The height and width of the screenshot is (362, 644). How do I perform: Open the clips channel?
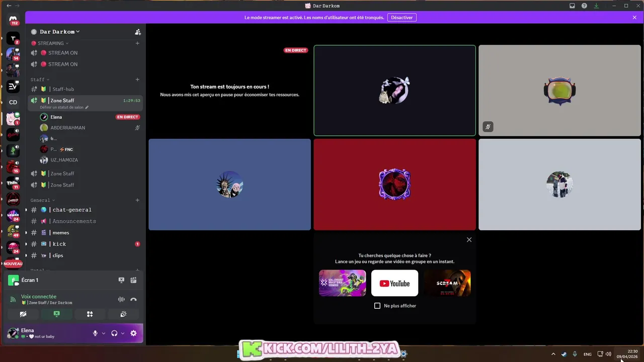pyautogui.click(x=86, y=255)
